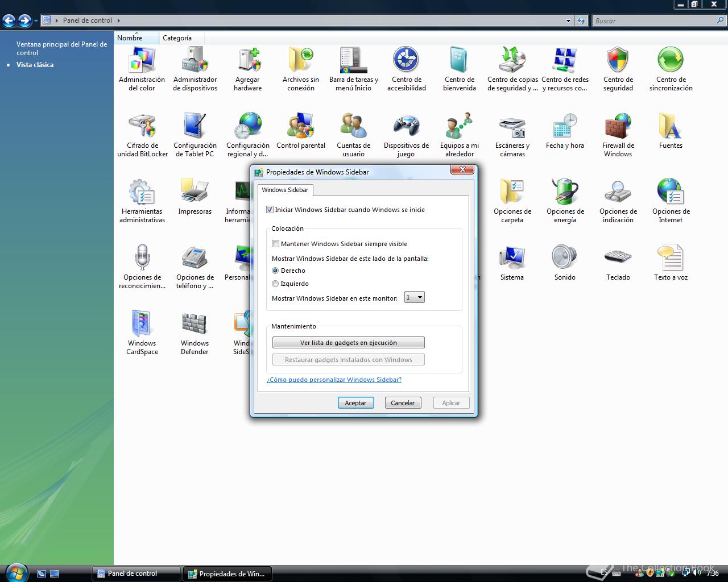The image size is (728, 582).
Task: Open ¿Cómo puedo personalizar Windows Sidebar? link
Action: 334,380
